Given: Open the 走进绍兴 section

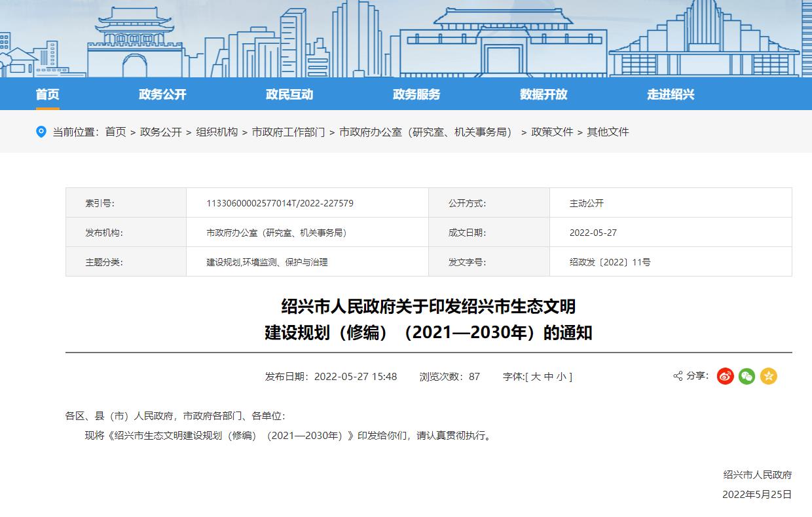Looking at the screenshot, I should tap(670, 94).
